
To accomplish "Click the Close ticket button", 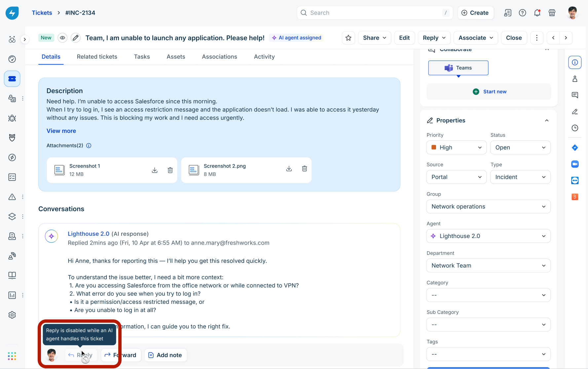I will coord(514,38).
